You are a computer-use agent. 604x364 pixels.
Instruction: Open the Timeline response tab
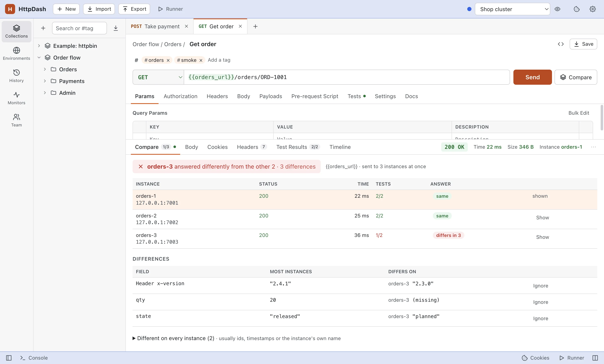click(x=340, y=147)
